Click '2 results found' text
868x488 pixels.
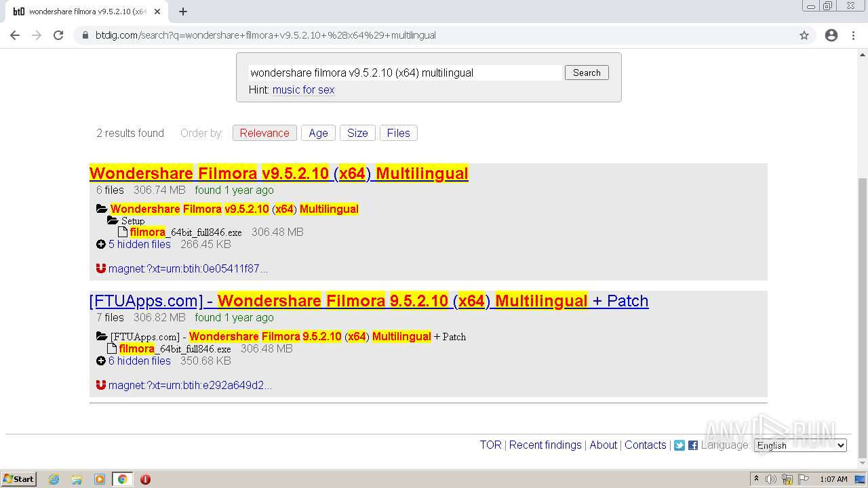click(130, 133)
